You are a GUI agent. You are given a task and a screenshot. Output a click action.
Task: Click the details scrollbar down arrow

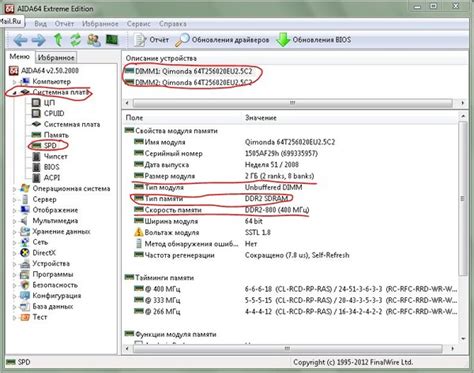[463, 338]
